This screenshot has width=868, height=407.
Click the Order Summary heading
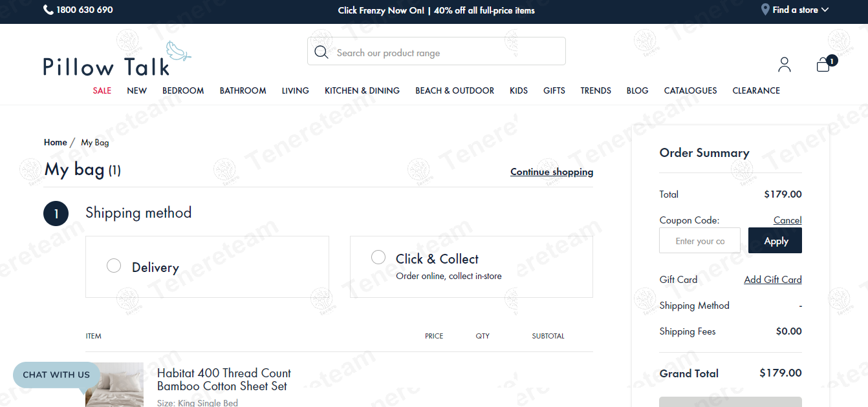coord(704,153)
